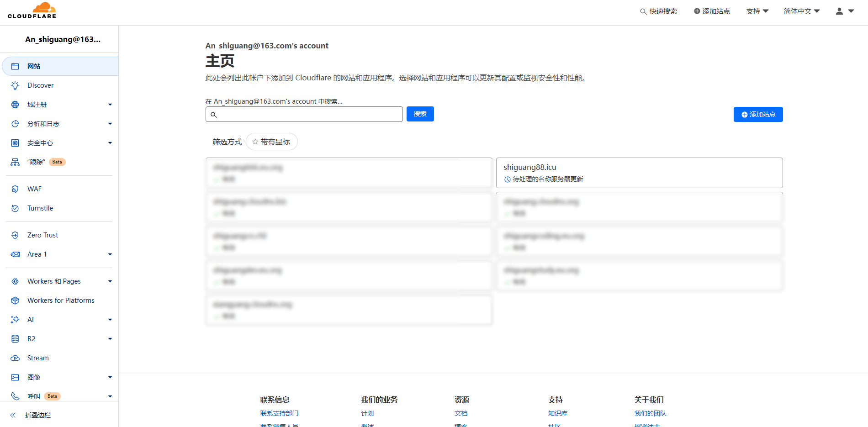868x427 pixels.
Task: Select Zero Trust in the sidebar
Action: coord(60,235)
